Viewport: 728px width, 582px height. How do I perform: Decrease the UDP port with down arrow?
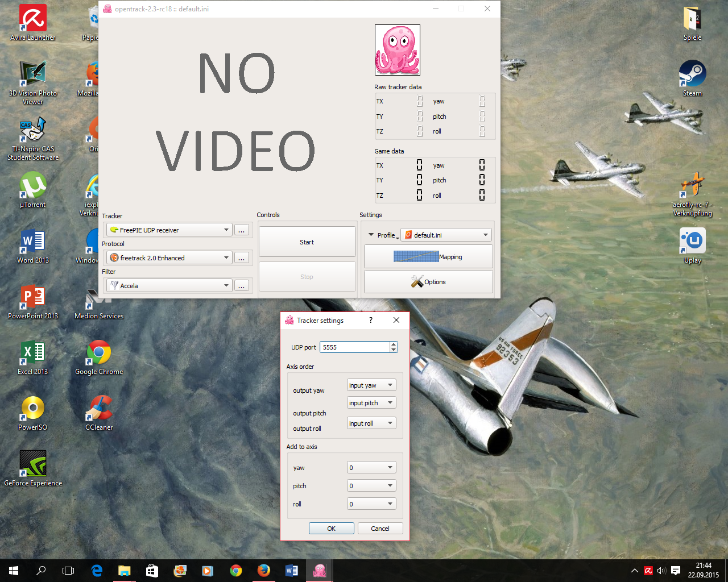point(394,350)
